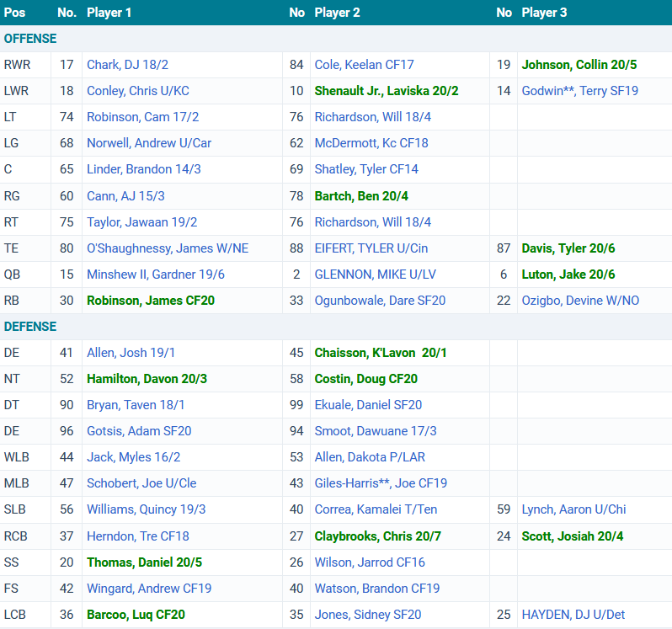Click Bryan, Taven 18/1 link
The width and height of the screenshot is (672, 629).
tap(136, 405)
